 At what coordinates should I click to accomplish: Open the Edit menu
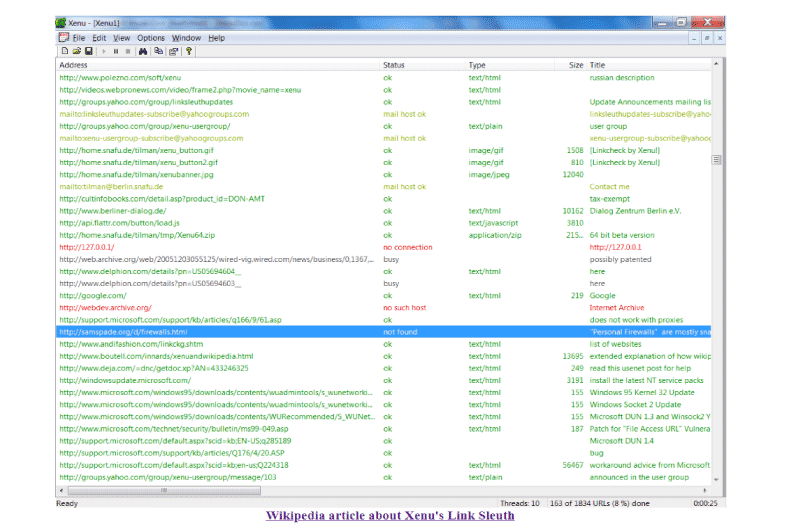point(99,38)
